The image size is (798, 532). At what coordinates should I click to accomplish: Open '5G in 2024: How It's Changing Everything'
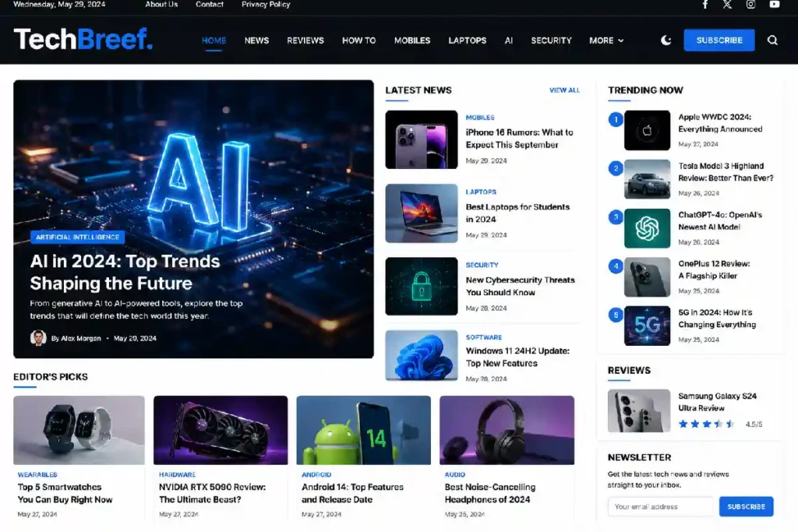(x=717, y=319)
